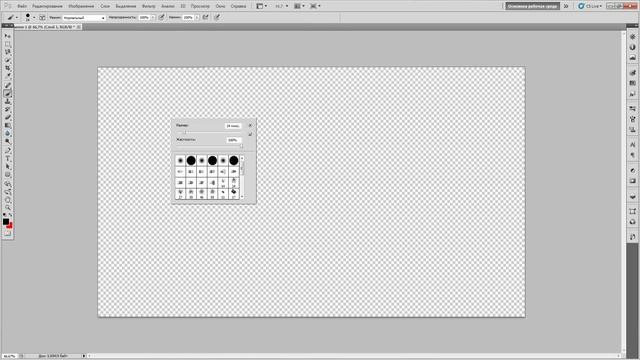Select the Horizontal Type tool
The image size is (640, 360).
click(7, 159)
